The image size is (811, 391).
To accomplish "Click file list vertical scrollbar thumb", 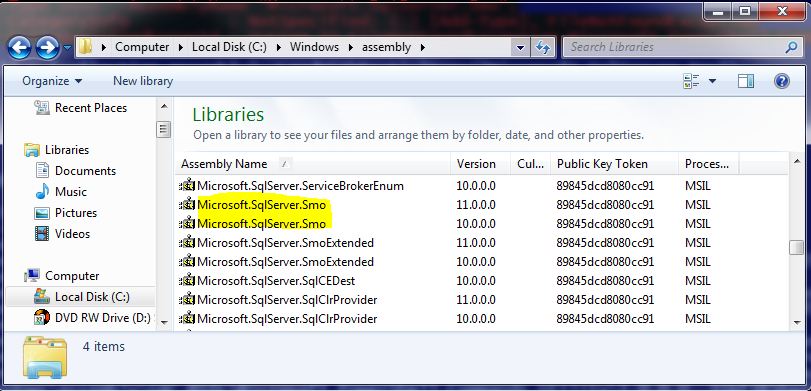I will (x=797, y=248).
